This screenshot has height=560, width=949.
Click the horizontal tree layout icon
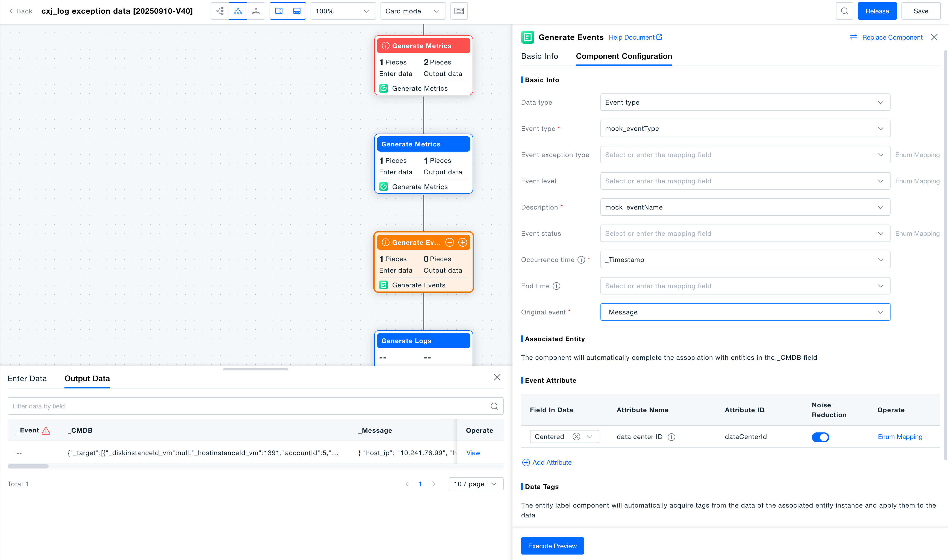tap(220, 11)
